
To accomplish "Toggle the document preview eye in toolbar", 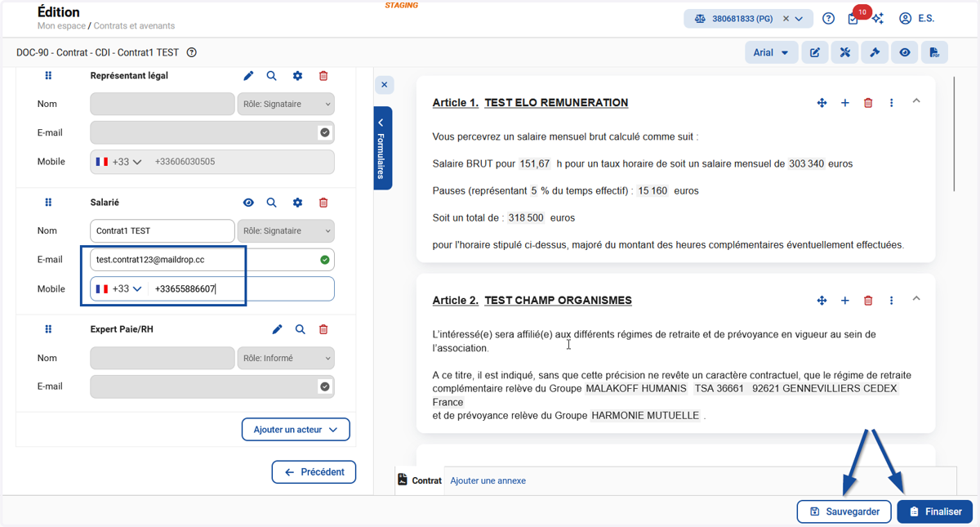I will pos(905,52).
